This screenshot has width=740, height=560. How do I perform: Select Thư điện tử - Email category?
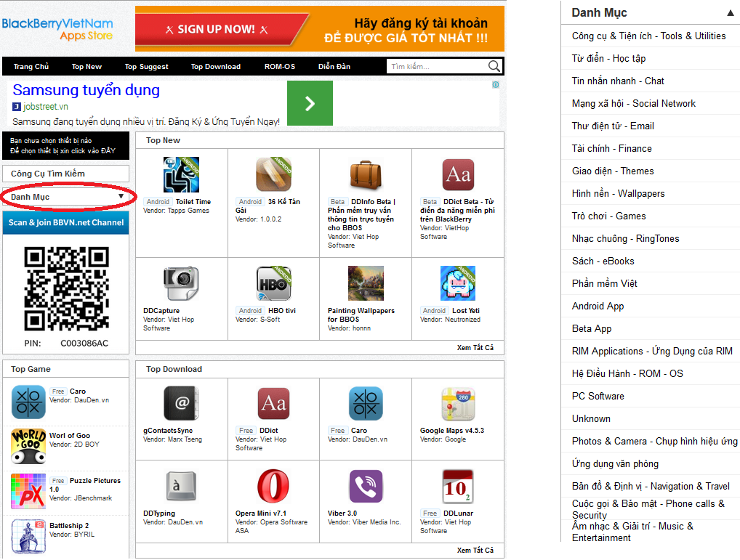pyautogui.click(x=651, y=126)
